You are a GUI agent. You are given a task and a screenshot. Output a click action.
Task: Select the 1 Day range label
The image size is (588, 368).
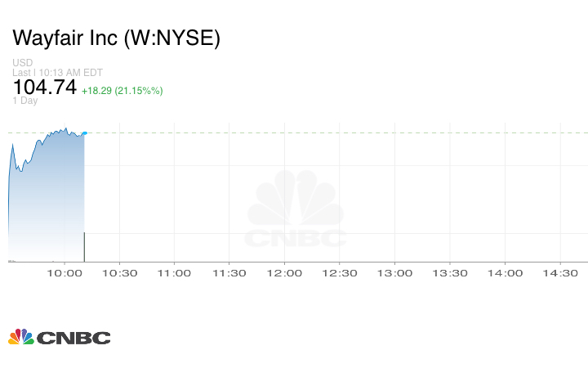click(25, 101)
